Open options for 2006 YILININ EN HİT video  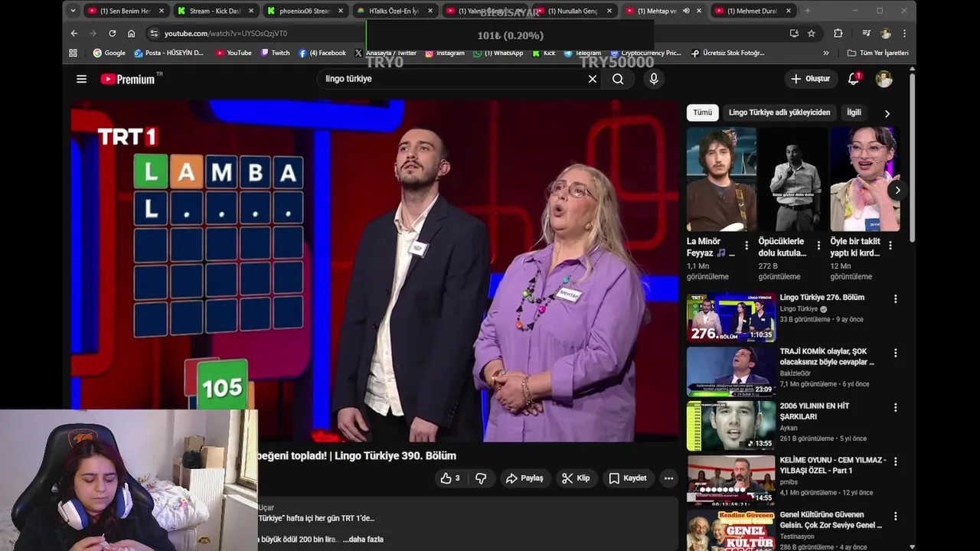pos(895,407)
